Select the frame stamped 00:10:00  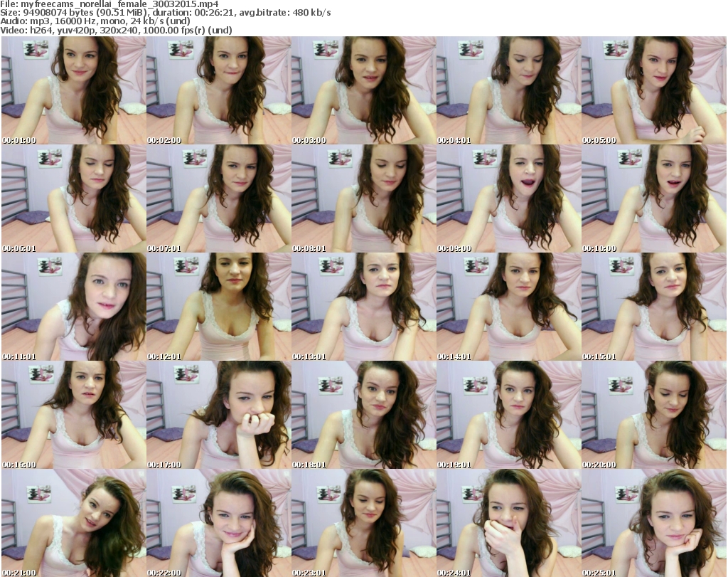coord(654,198)
